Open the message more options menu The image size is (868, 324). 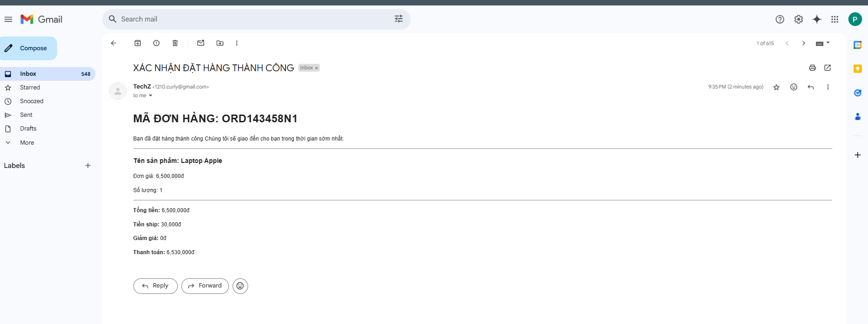click(828, 87)
